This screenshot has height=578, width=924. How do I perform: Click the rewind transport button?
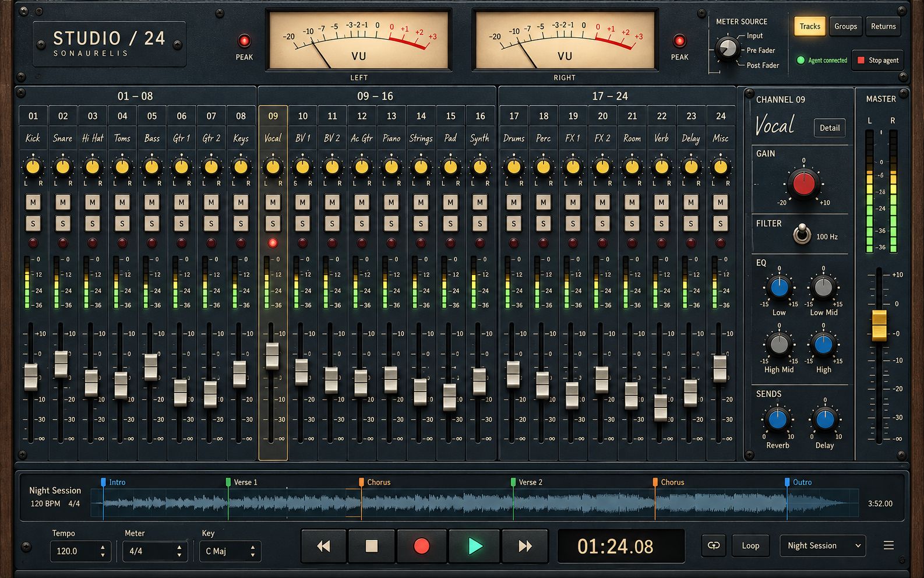(x=323, y=546)
